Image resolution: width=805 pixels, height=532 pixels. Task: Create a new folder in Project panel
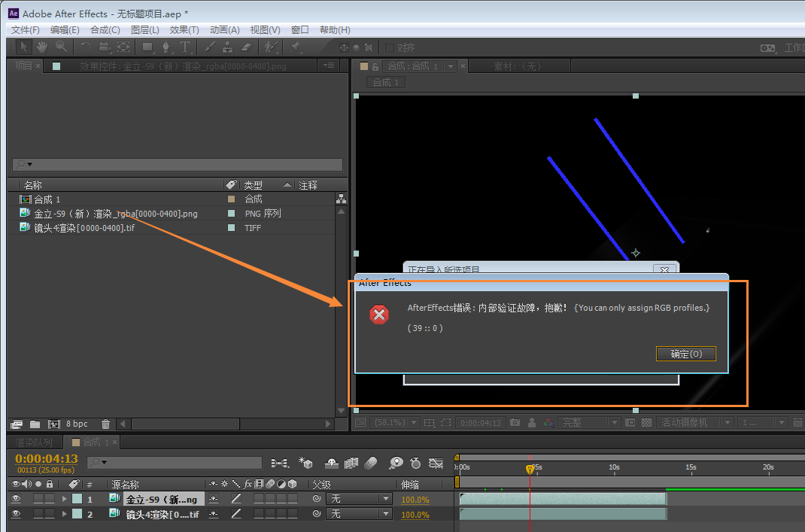(35, 424)
